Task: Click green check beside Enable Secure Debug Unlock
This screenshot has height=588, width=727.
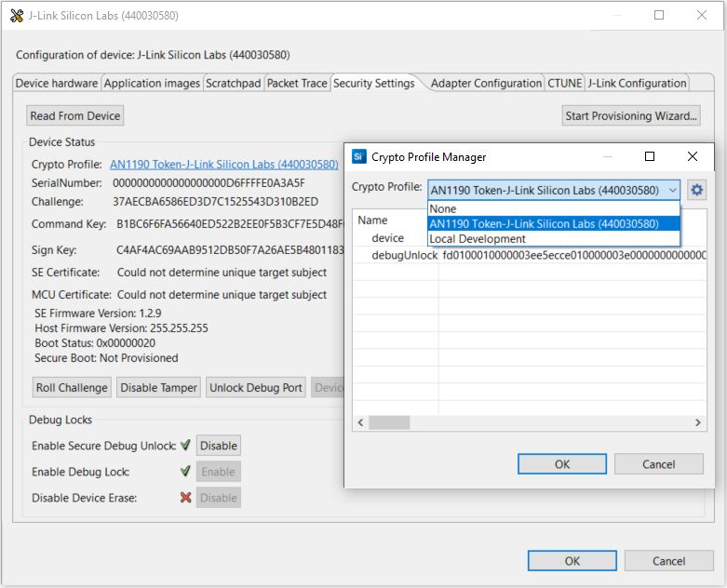Action: click(185, 446)
